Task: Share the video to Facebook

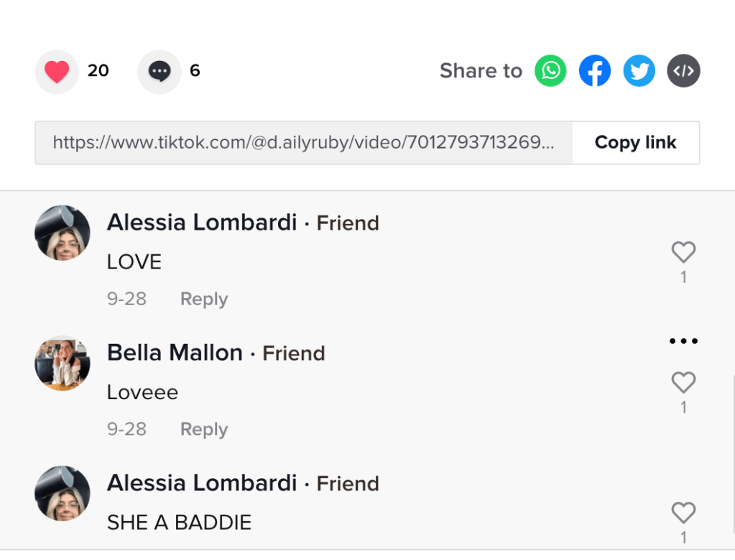Action: pyautogui.click(x=595, y=71)
